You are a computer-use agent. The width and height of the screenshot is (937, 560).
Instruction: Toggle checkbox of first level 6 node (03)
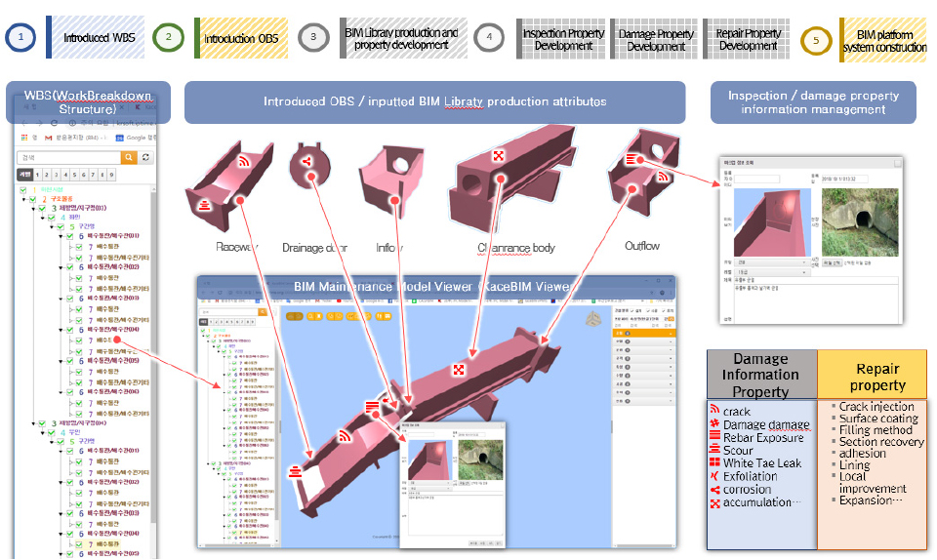70,299
